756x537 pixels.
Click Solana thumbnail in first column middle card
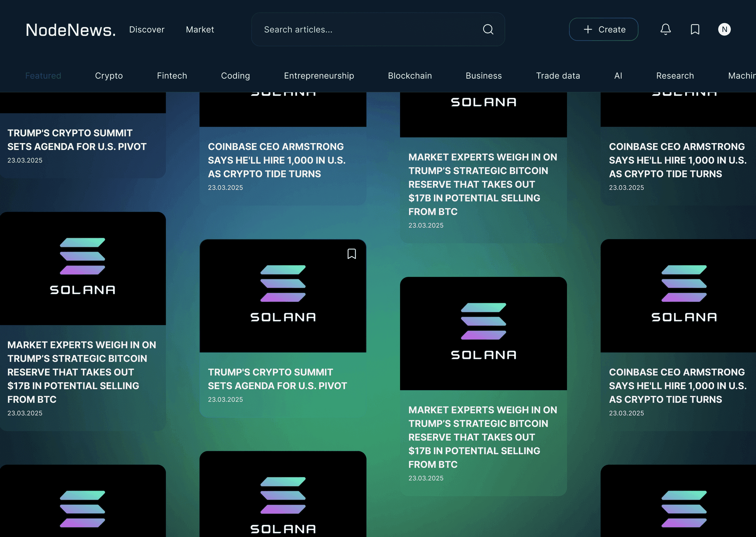[83, 268]
